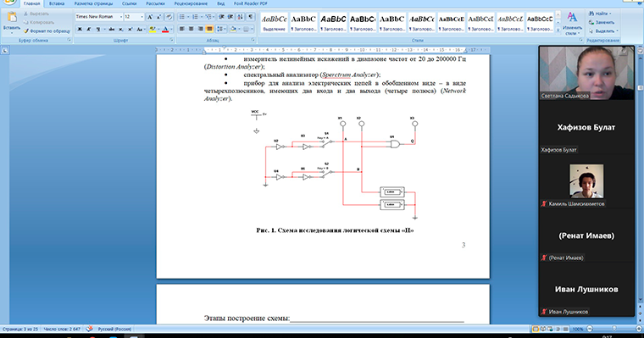Apply the yellow text highlight color
Image resolution: width=644 pixels, height=338 pixels.
click(x=153, y=29)
